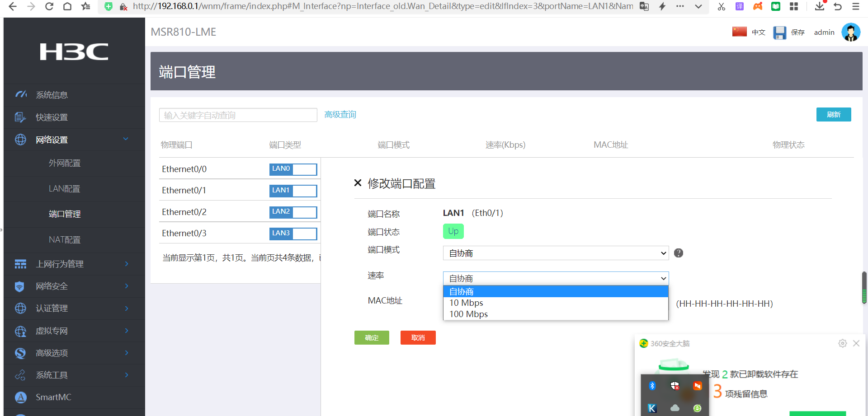This screenshot has width=868, height=416.
Task: Open the browser home page icon
Action: coord(67,6)
